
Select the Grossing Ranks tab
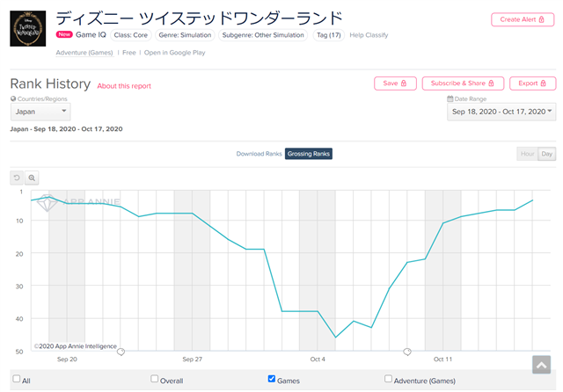pos(309,154)
